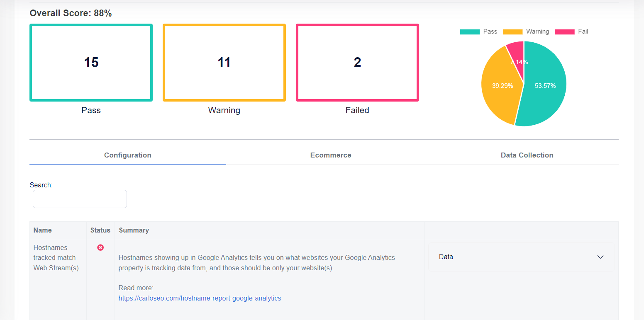The image size is (644, 320).
Task: Open the carloseo.com hostname report link
Action: (x=200, y=298)
